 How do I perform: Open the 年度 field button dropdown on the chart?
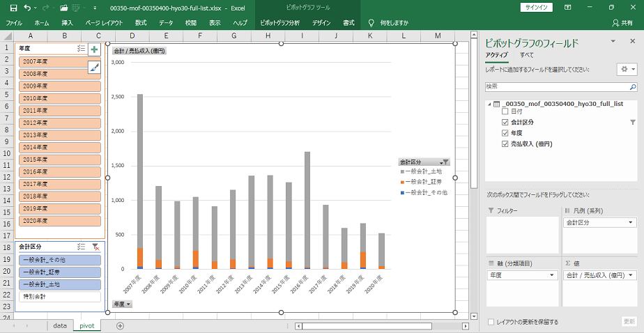[122, 304]
